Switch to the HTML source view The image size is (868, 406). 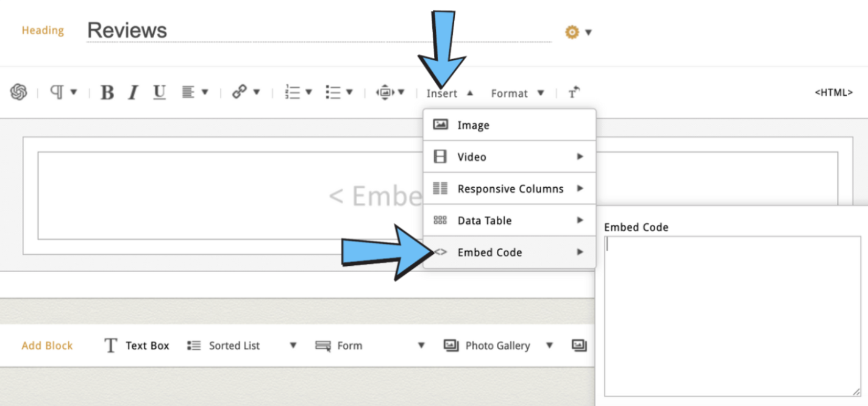(x=833, y=93)
